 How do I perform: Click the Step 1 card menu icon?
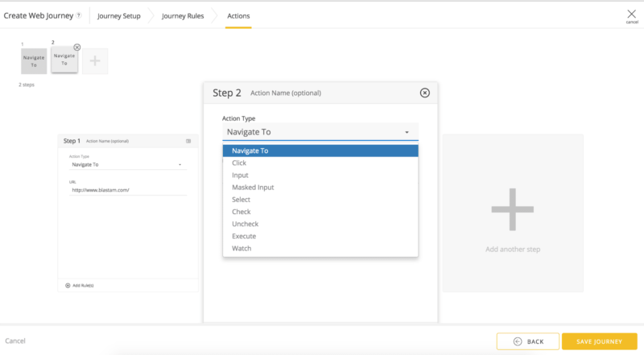188,141
